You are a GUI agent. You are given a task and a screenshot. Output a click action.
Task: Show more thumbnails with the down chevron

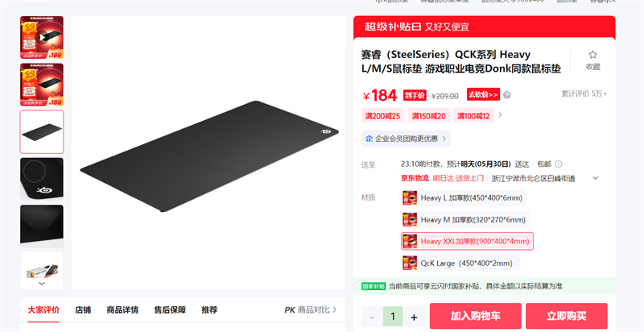click(42, 283)
